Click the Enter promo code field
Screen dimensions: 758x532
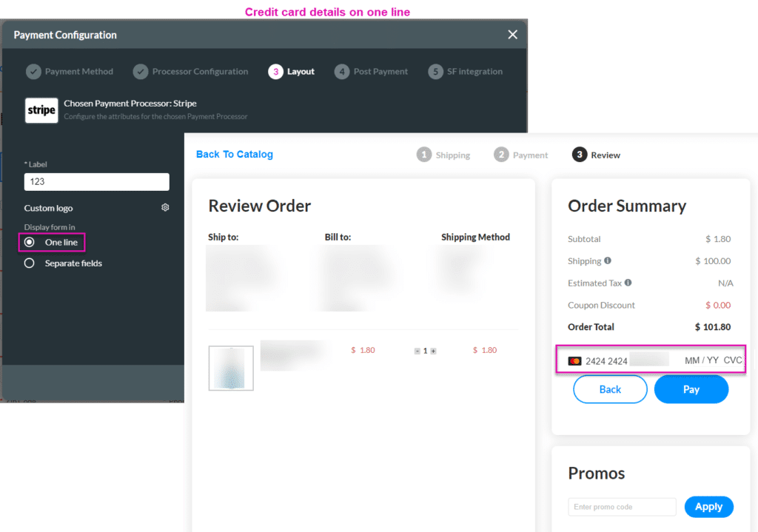[x=622, y=507]
